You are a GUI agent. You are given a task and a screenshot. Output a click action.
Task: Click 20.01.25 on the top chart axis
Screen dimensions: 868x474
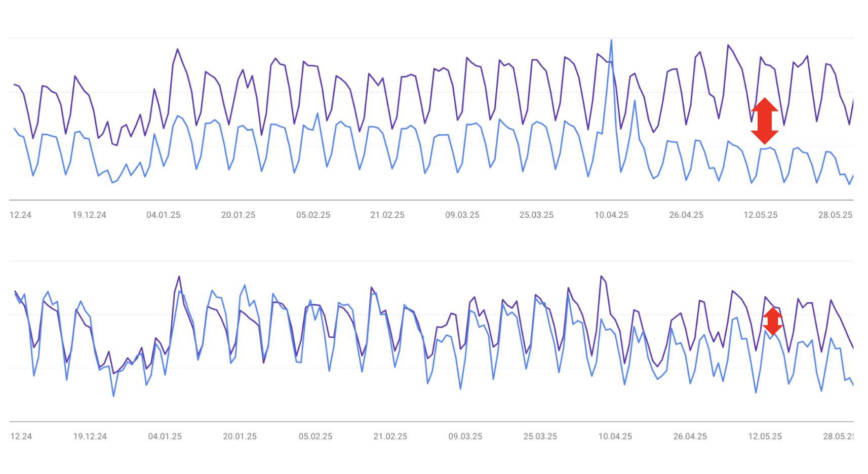pyautogui.click(x=238, y=215)
